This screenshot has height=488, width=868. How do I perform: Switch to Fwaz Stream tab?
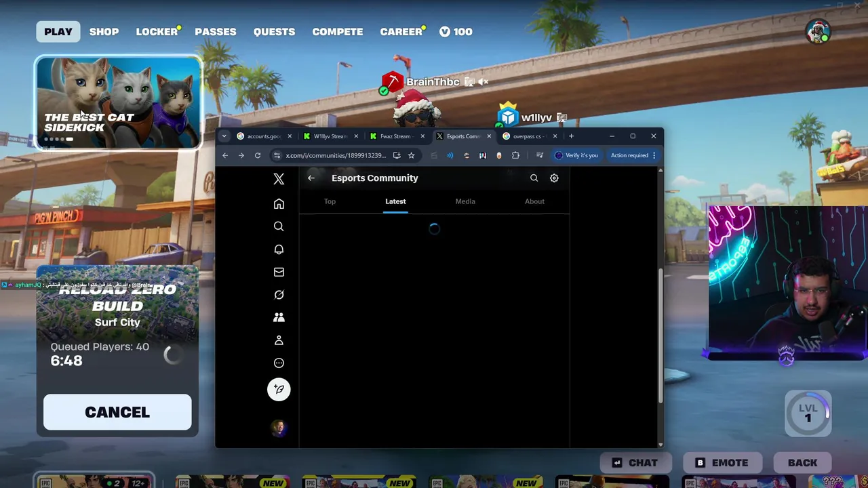pos(397,136)
